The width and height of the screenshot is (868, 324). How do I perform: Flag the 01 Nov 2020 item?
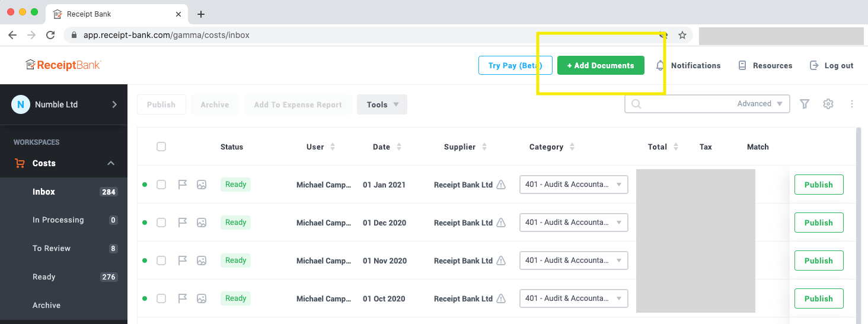[x=183, y=261]
